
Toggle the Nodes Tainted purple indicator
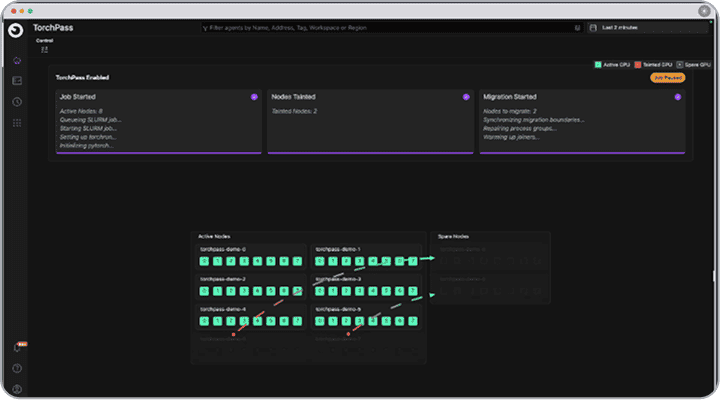(466, 97)
